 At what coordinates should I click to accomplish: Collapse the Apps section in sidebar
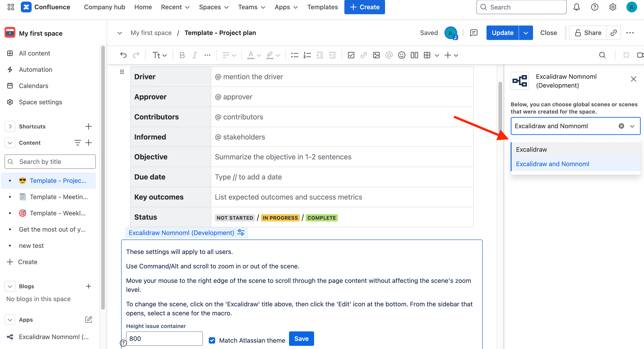pos(10,320)
